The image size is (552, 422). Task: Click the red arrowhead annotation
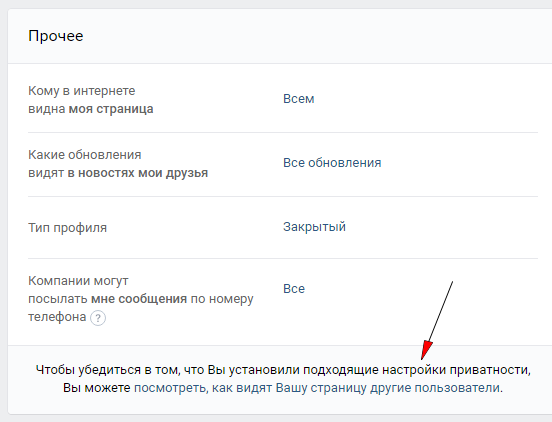click(427, 350)
